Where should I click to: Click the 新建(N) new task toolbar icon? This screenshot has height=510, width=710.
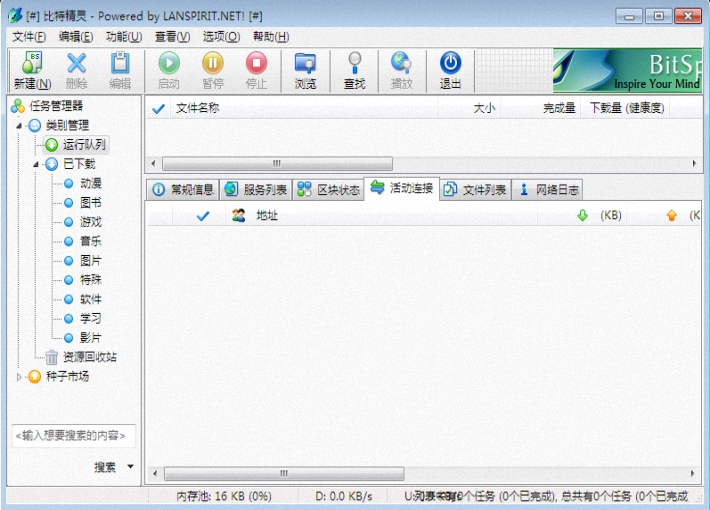32,71
